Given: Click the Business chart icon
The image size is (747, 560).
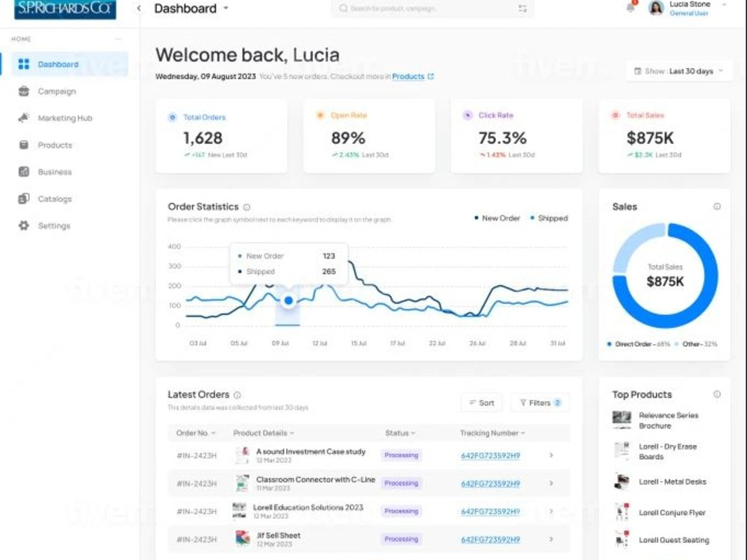Looking at the screenshot, I should click(x=24, y=172).
